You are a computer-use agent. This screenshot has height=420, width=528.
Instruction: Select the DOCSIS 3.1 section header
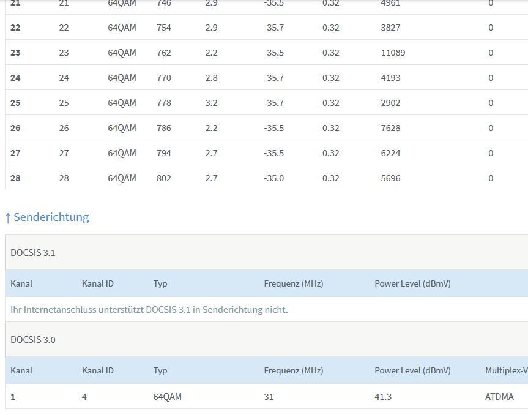point(32,253)
